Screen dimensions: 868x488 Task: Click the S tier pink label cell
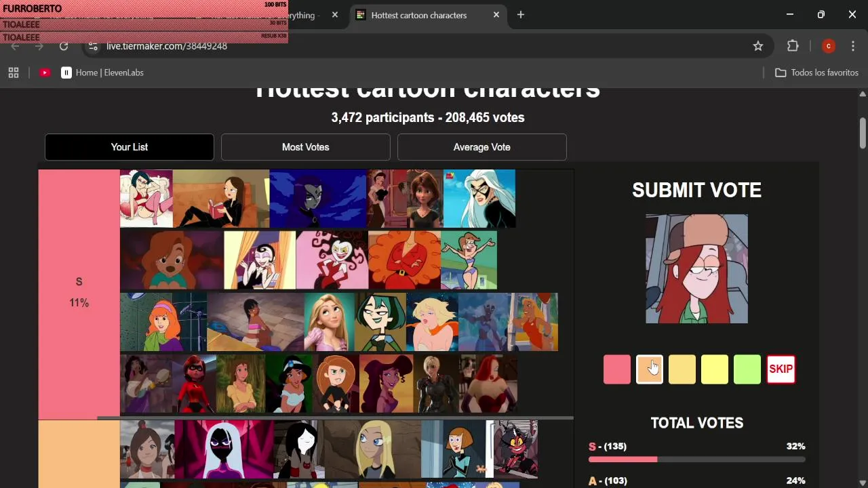(x=79, y=294)
